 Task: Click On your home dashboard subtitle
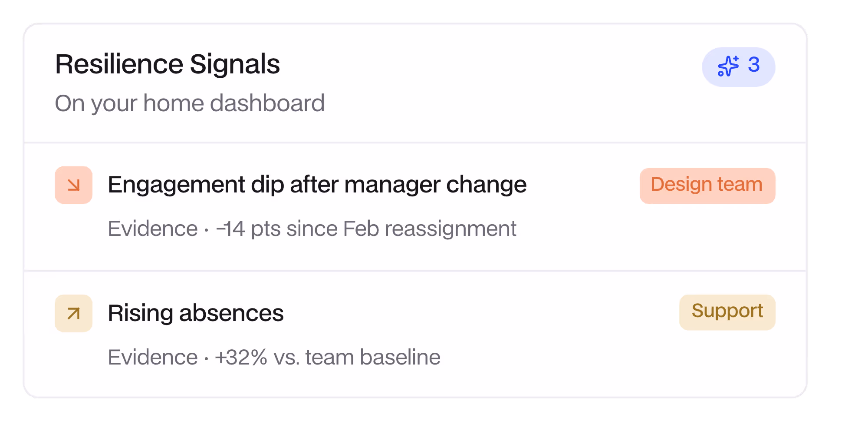(x=190, y=103)
